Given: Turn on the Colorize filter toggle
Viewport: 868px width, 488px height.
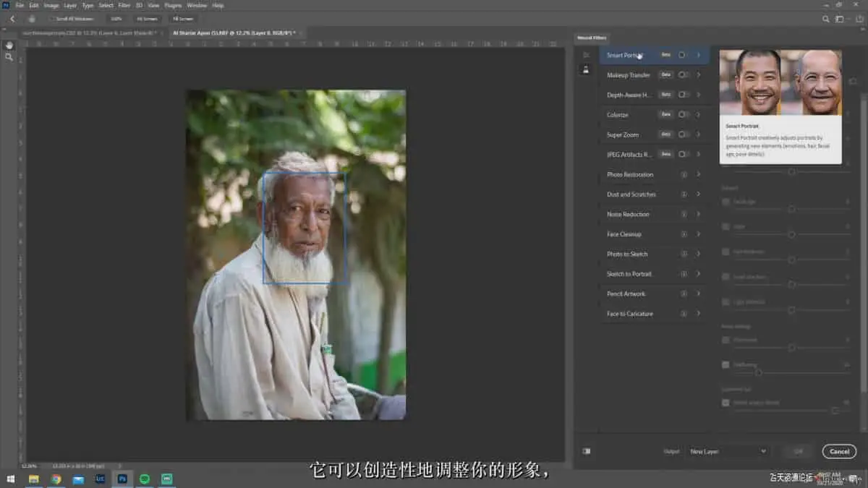Looking at the screenshot, I should (x=684, y=114).
